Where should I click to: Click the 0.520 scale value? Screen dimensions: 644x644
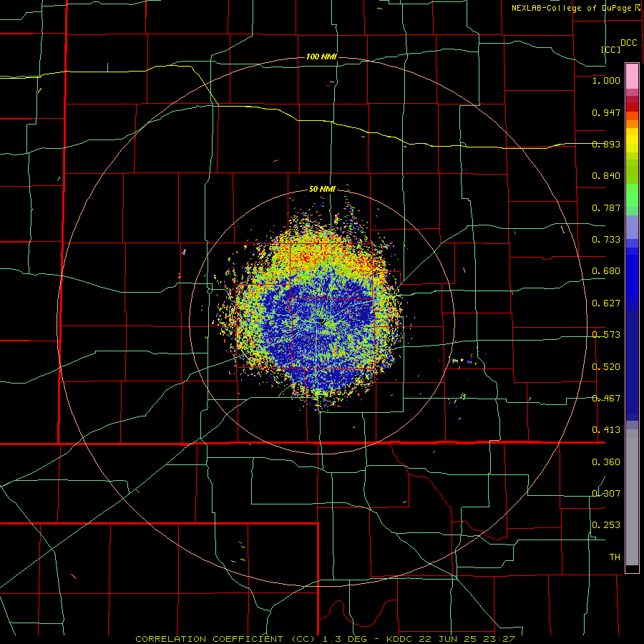tap(606, 367)
